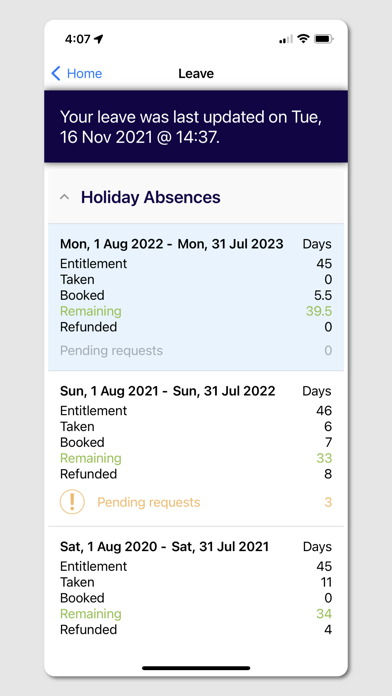Tap the pending requests warning icon
392x696 pixels.
pos(72,502)
